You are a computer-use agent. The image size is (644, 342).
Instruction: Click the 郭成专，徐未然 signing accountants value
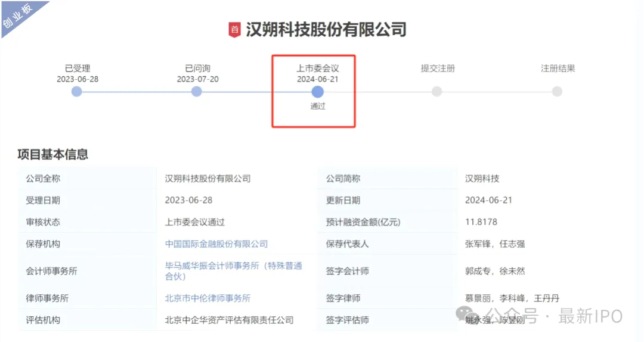tap(495, 271)
